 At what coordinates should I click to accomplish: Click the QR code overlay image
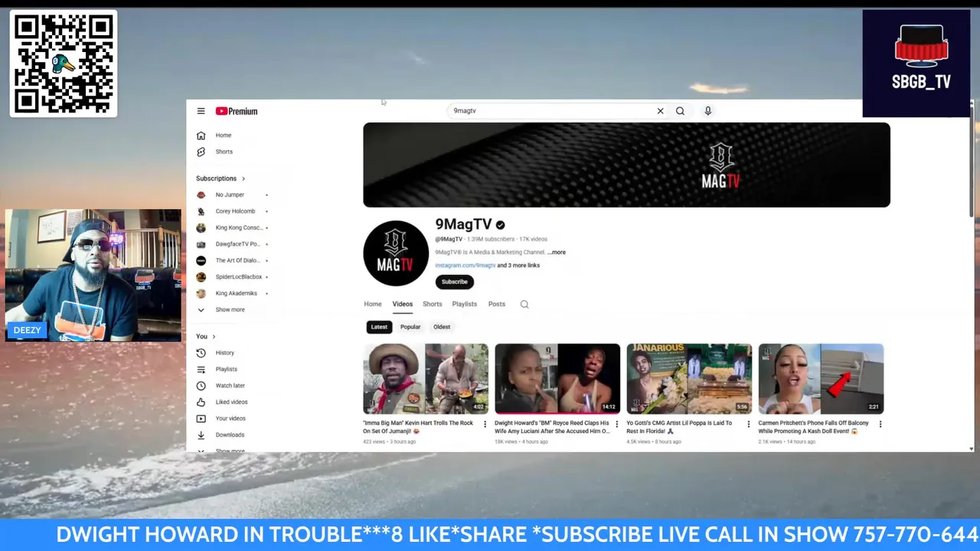(x=64, y=64)
